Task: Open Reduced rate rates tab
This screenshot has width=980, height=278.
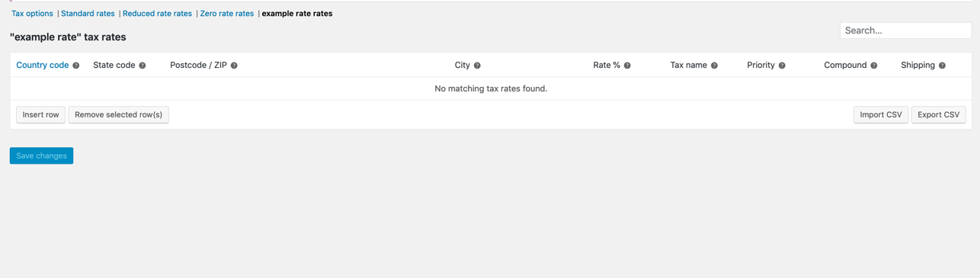Action: (157, 14)
